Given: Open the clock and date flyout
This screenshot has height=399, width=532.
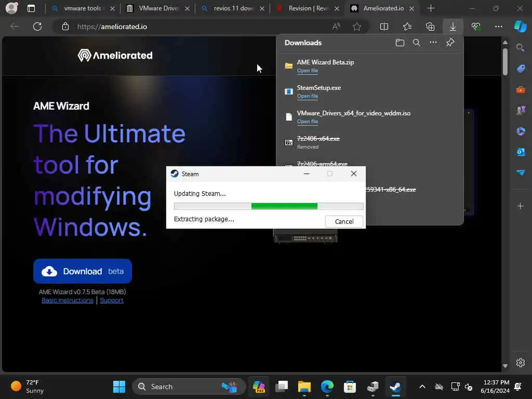Looking at the screenshot, I should pos(495,387).
